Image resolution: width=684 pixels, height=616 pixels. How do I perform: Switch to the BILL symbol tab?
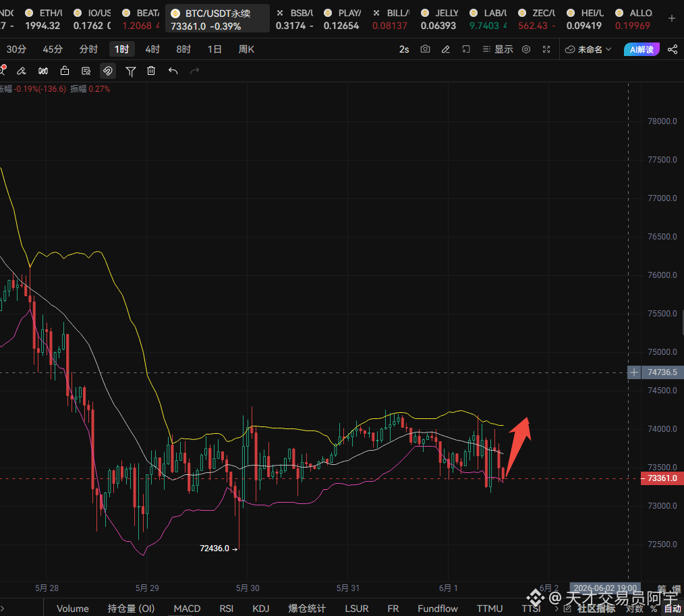point(391,19)
